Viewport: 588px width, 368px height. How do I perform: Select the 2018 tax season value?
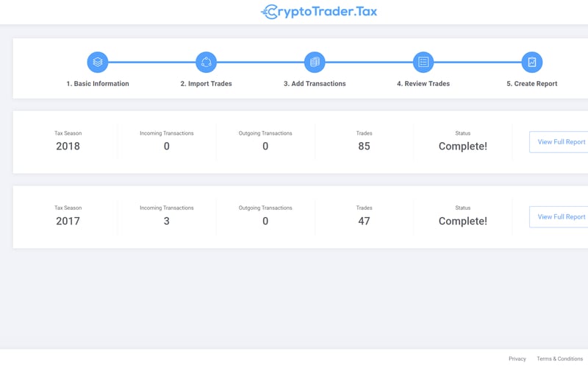pos(68,146)
